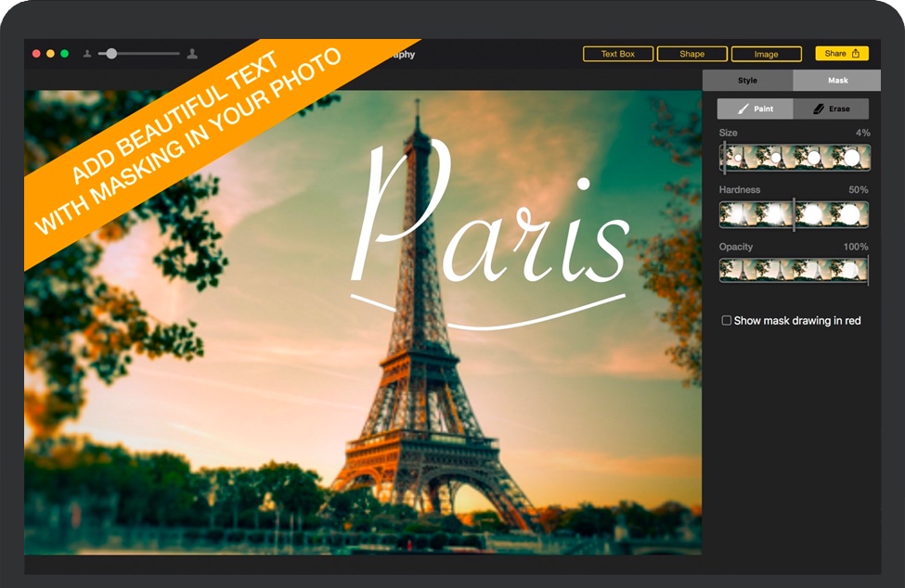Open the Shape insertion tool
Image resolution: width=905 pixels, height=588 pixels.
point(692,53)
